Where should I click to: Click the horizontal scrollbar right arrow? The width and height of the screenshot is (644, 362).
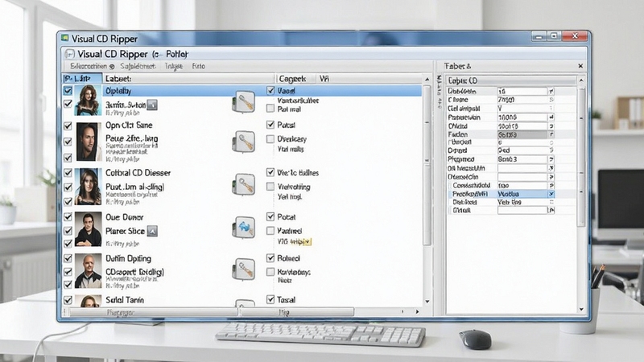(417, 312)
